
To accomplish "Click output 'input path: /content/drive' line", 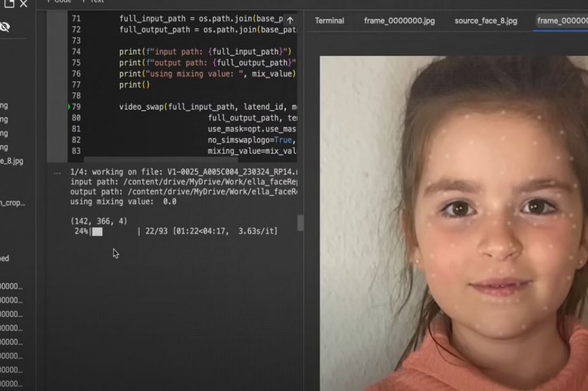I will (x=183, y=182).
